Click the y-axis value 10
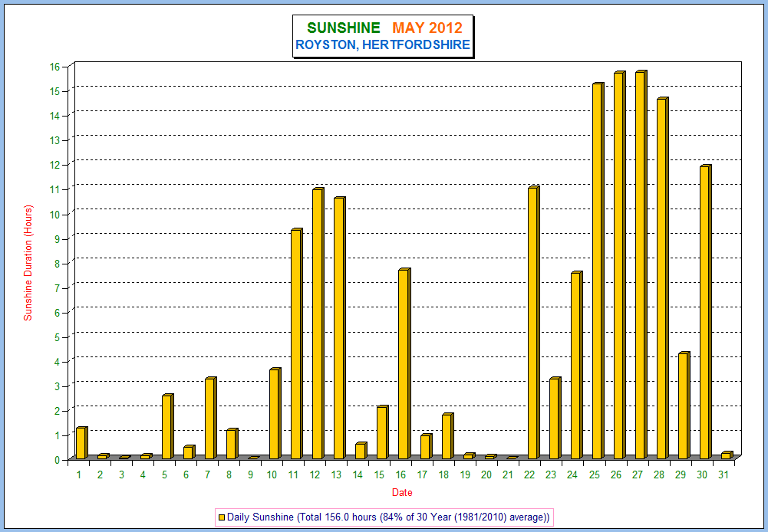 click(x=54, y=215)
